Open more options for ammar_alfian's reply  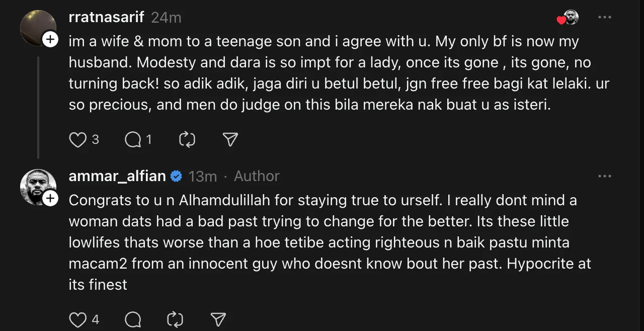tap(604, 177)
